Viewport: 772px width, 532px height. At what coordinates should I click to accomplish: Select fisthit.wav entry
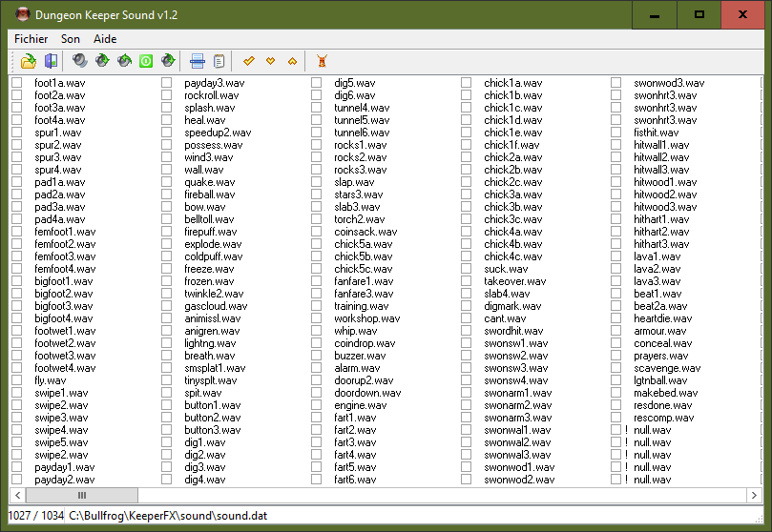(x=657, y=133)
